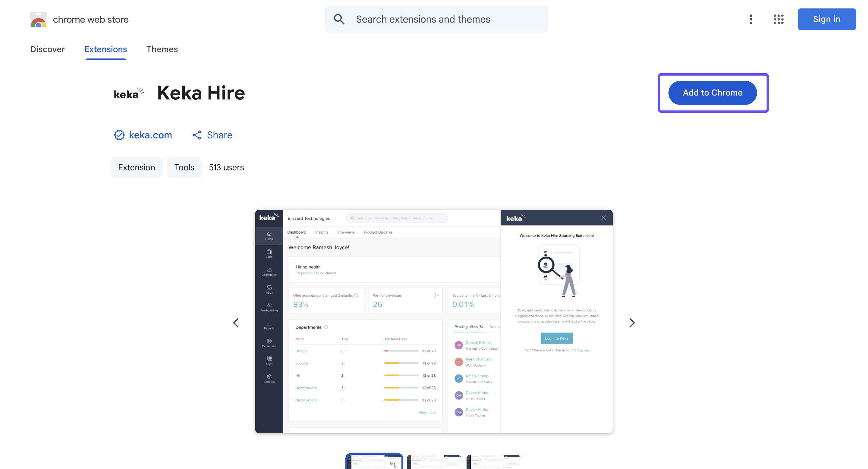
Task: Click the Share icon
Action: click(197, 135)
